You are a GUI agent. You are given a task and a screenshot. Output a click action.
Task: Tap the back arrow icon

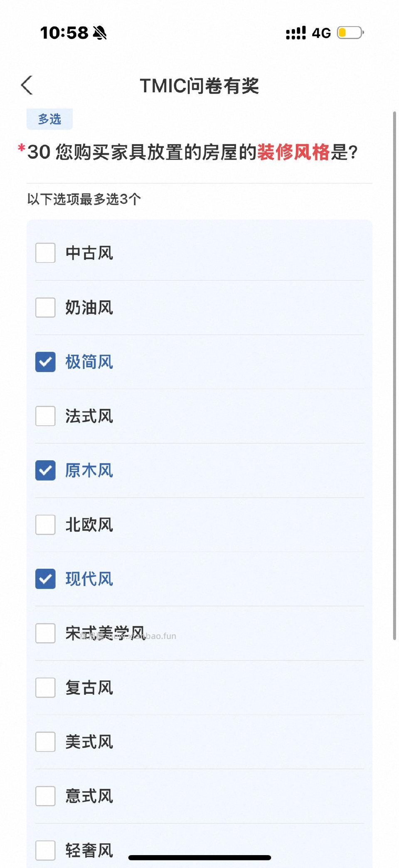coord(27,85)
